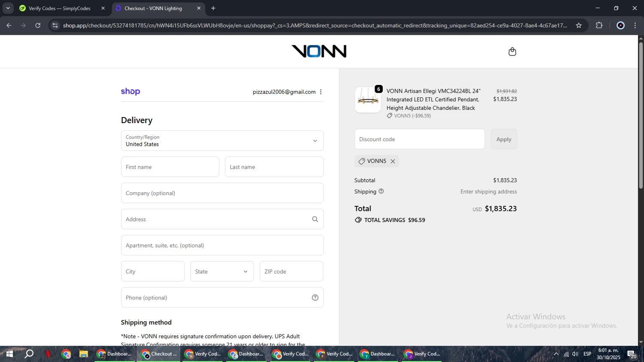Click the pizzazul2006@gmail.com email text
Screen dimensions: 644x362
coord(284,92)
